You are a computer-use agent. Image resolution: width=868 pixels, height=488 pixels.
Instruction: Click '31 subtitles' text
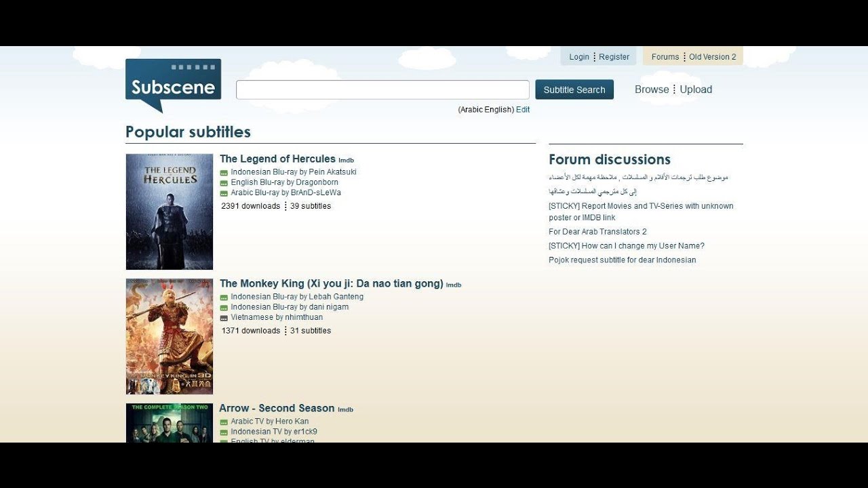point(311,331)
